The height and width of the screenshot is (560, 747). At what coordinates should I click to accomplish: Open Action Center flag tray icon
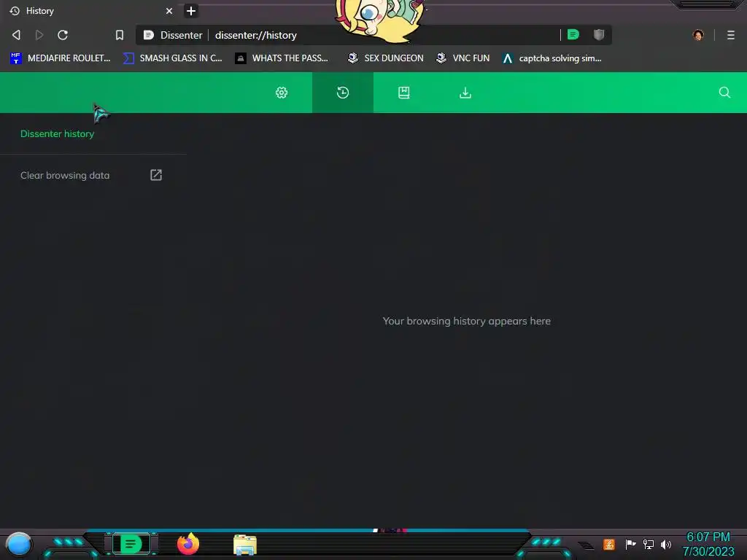[x=631, y=544]
